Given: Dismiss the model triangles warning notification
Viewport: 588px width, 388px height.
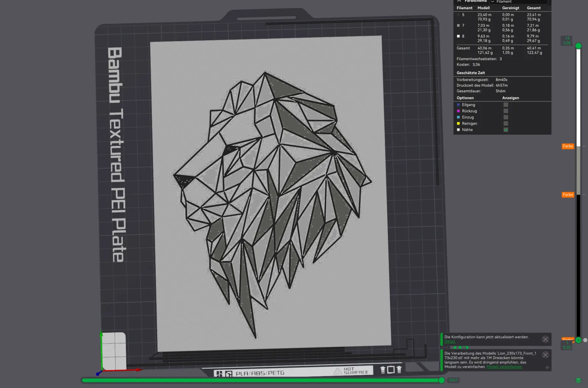Looking at the screenshot, I should 545,355.
